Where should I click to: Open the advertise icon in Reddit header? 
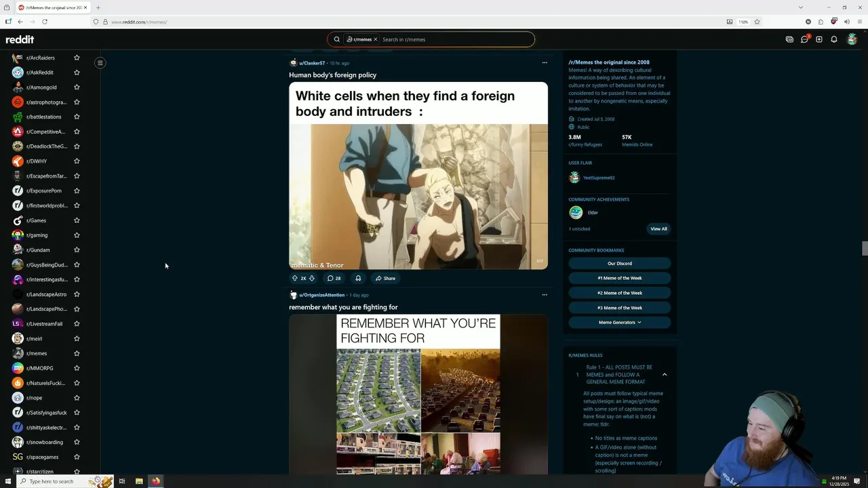tap(789, 39)
